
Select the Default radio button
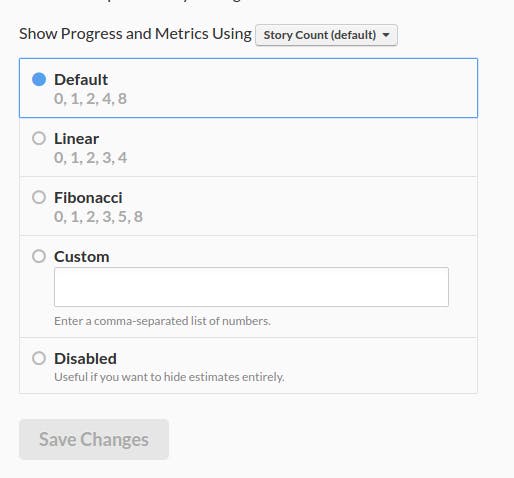tap(39, 79)
